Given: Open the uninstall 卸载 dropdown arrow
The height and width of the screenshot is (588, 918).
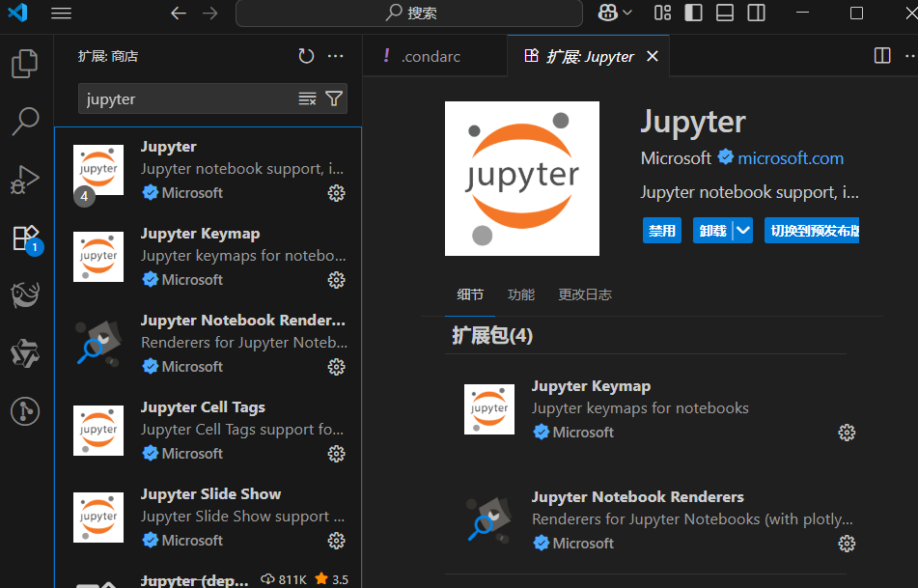Looking at the screenshot, I should click(742, 230).
